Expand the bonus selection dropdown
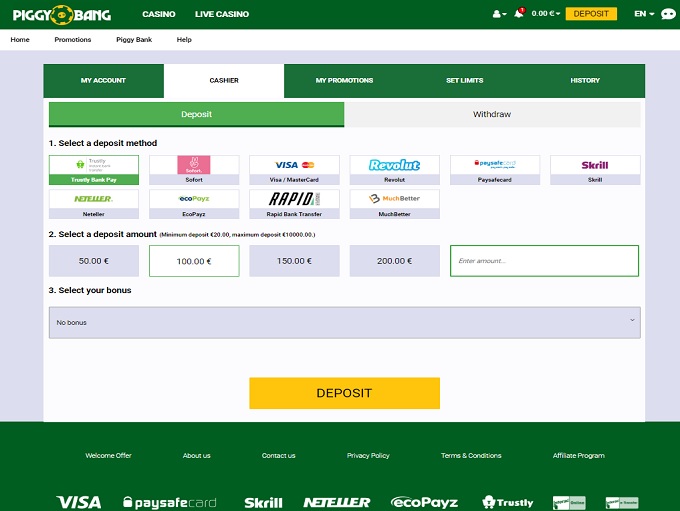Screen dimensions: 680x511 [344, 322]
